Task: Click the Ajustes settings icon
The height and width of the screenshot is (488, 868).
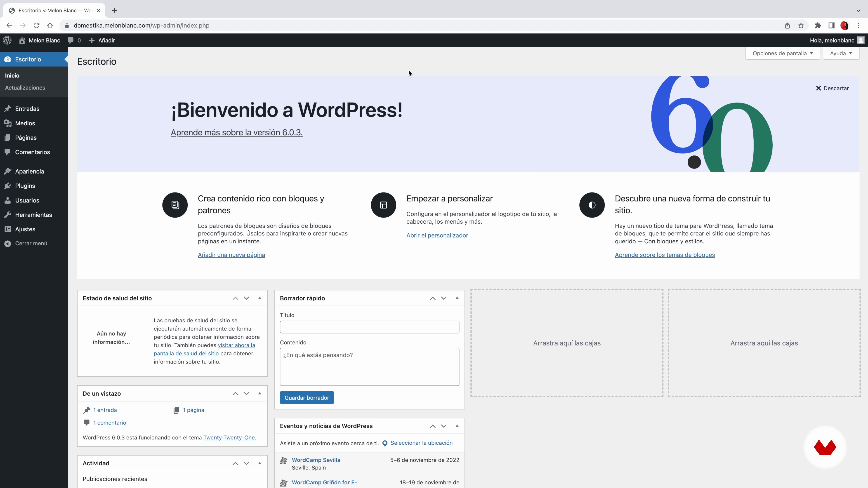Action: (x=8, y=229)
